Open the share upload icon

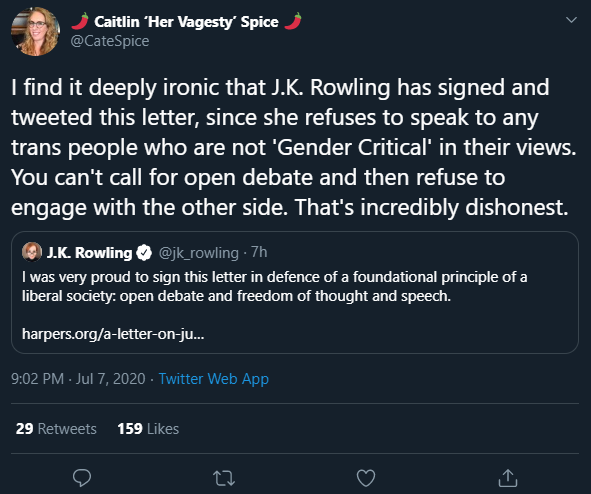(x=508, y=477)
